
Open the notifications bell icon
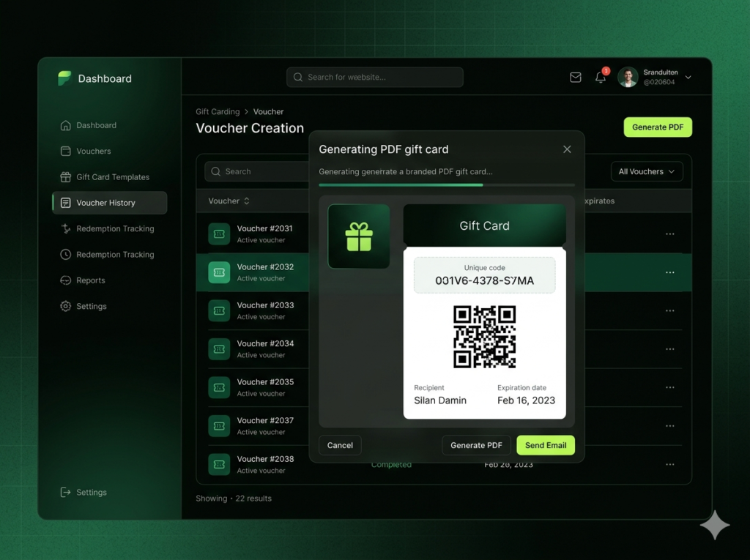pos(601,77)
